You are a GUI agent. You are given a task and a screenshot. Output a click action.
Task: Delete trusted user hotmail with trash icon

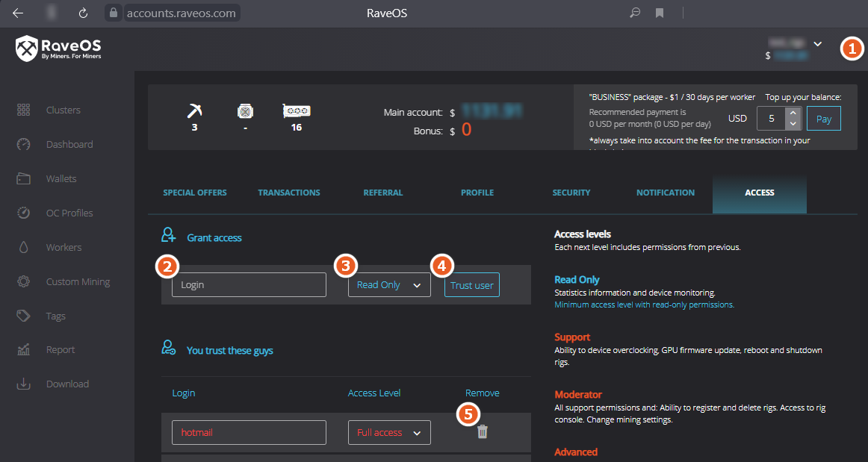[x=482, y=431]
